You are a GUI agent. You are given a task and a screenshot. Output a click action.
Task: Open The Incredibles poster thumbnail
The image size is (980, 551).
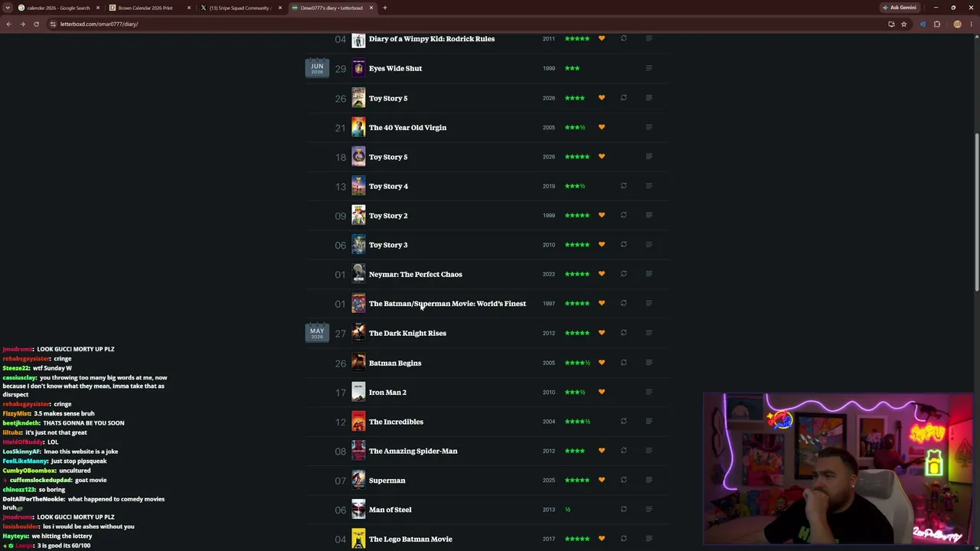coord(358,422)
